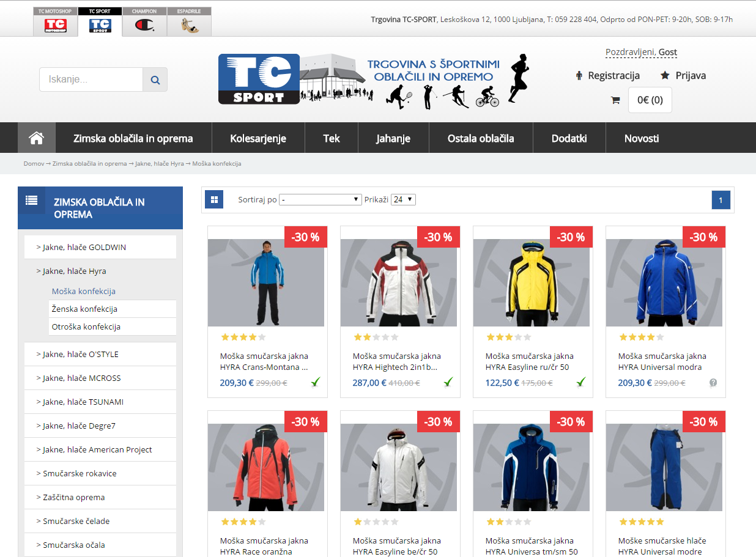Click green availability check for Hightech 2in1 jacket

coord(448,382)
